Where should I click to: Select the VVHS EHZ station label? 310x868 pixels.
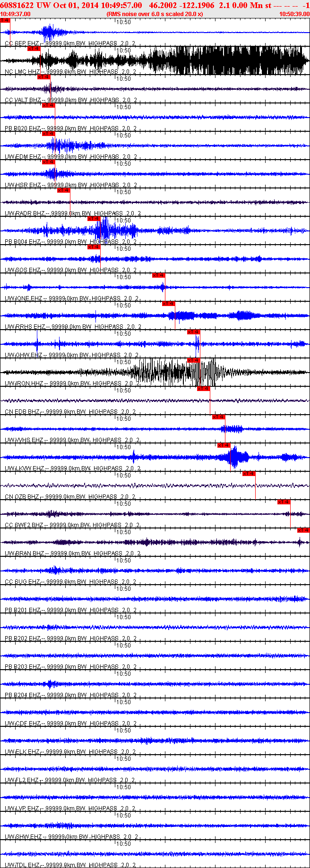click(x=72, y=440)
